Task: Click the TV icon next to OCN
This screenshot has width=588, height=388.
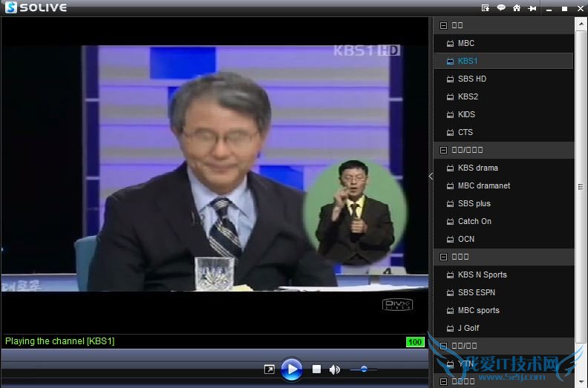Action: tap(450, 239)
